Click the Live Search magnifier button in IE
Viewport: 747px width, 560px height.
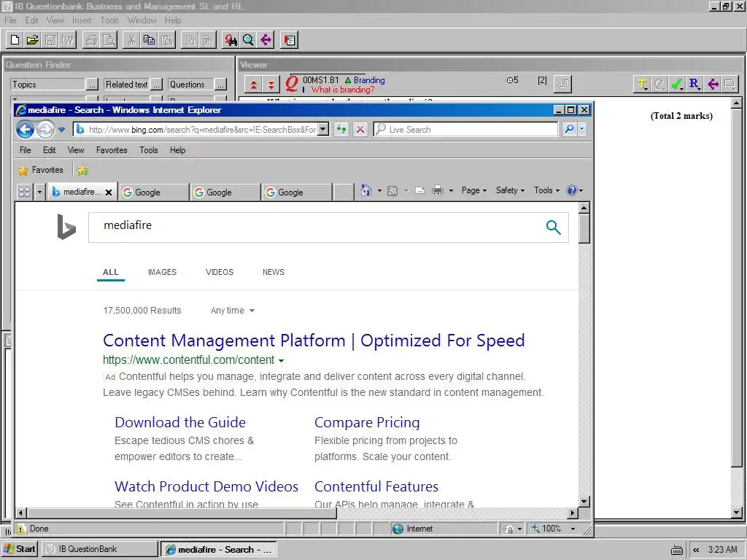(569, 129)
